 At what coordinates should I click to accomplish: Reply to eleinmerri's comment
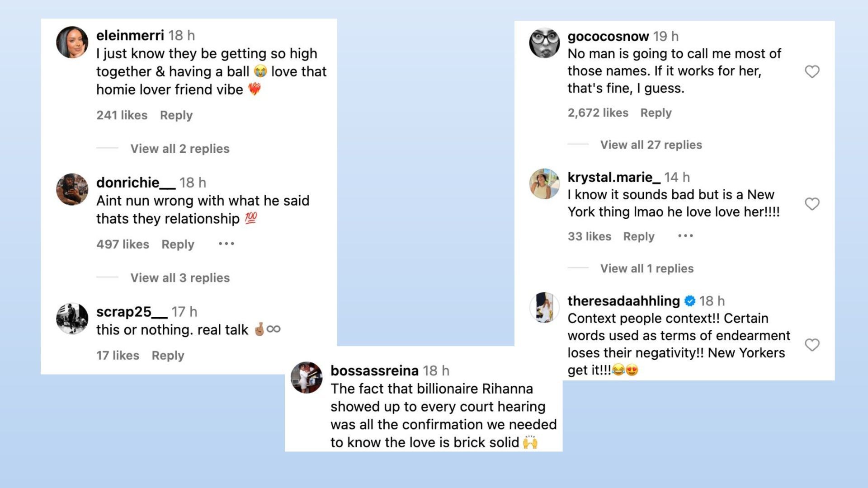tap(176, 115)
